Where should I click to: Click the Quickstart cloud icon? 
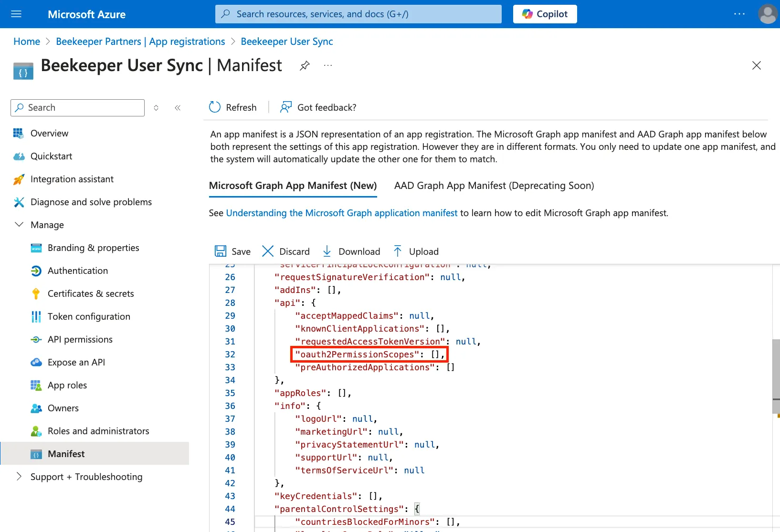[19, 156]
